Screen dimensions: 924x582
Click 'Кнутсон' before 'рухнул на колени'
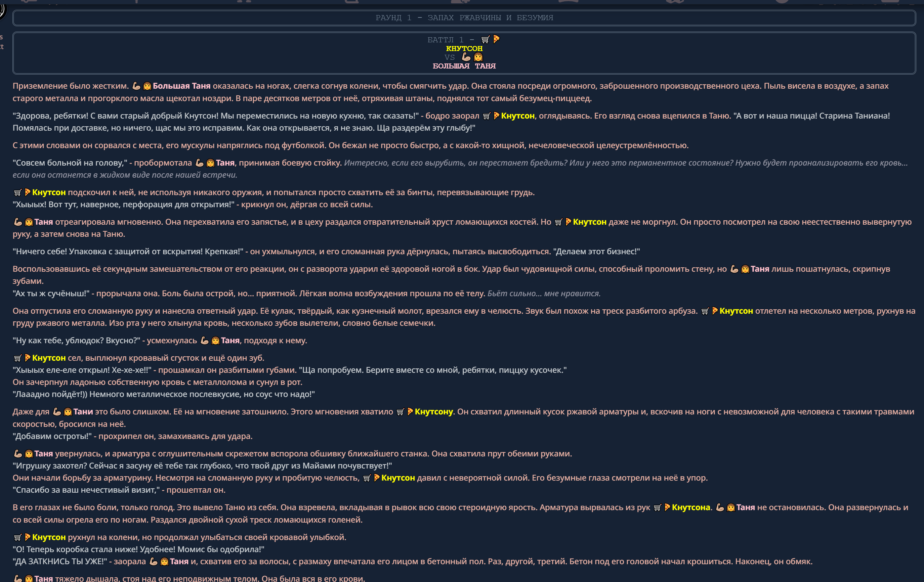(49, 537)
